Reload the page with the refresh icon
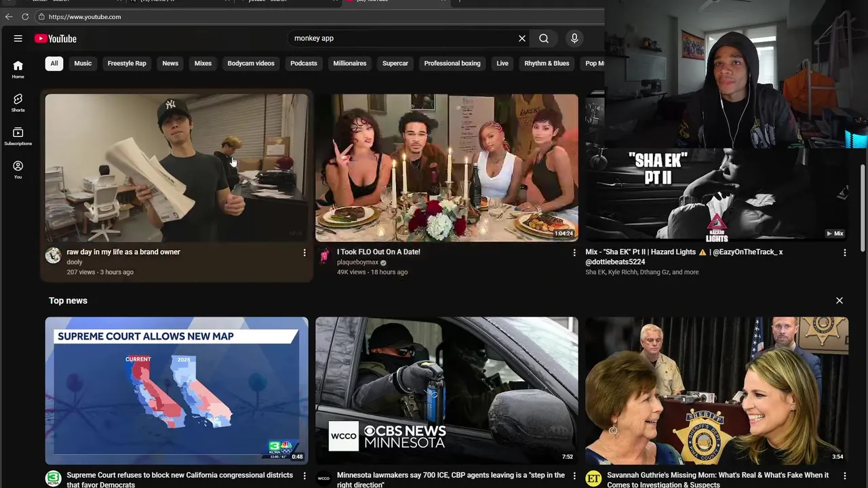This screenshot has width=868, height=488. (x=25, y=17)
